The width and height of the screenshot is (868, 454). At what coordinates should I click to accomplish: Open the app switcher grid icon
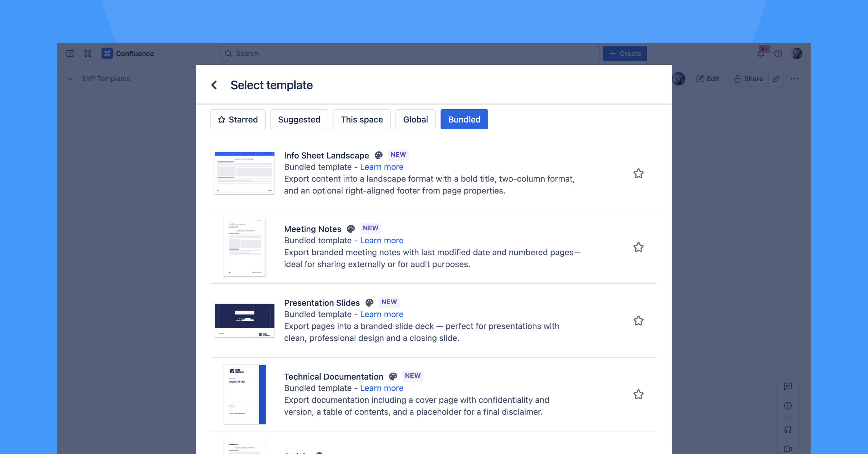point(88,54)
